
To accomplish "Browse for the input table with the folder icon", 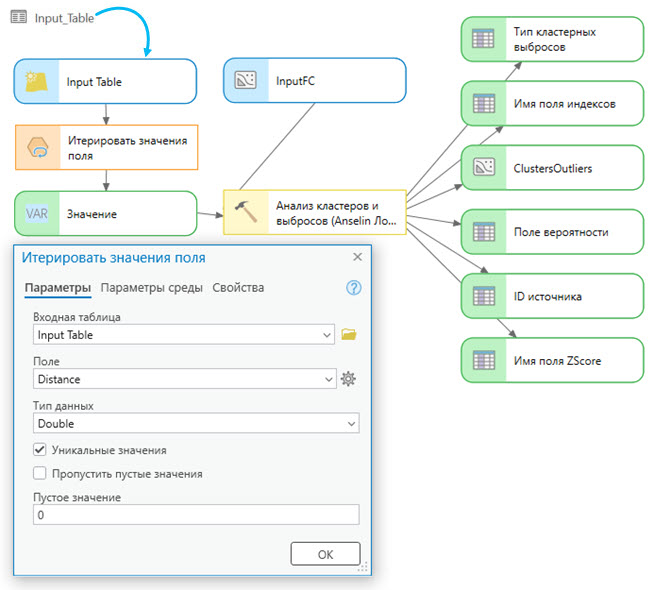I will click(x=348, y=335).
